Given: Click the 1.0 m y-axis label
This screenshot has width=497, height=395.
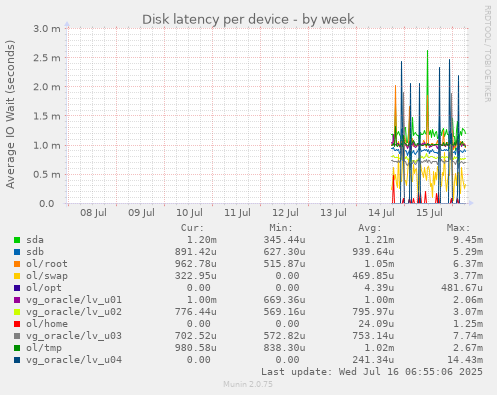Looking at the screenshot, I should tap(47, 146).
